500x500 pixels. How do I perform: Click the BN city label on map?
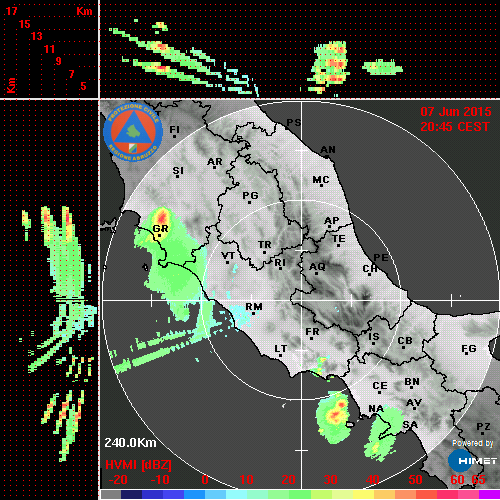[x=412, y=382]
